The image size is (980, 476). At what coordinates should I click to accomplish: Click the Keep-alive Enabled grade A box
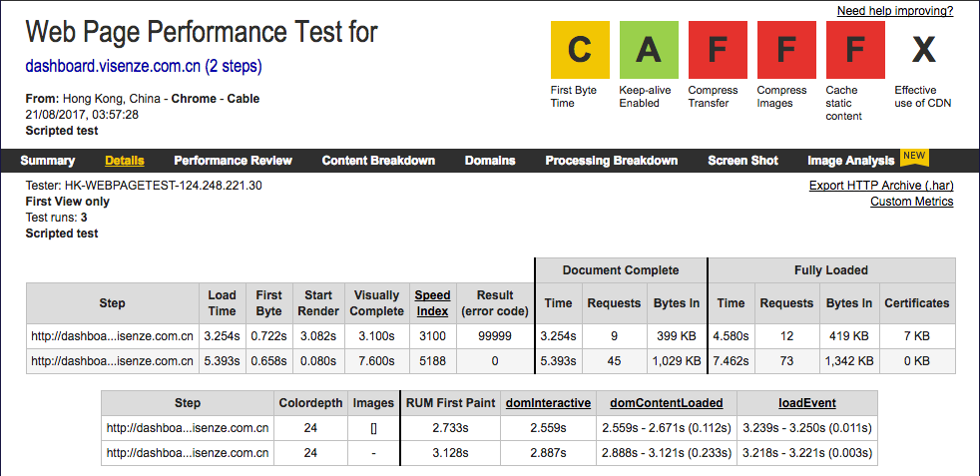point(649,50)
